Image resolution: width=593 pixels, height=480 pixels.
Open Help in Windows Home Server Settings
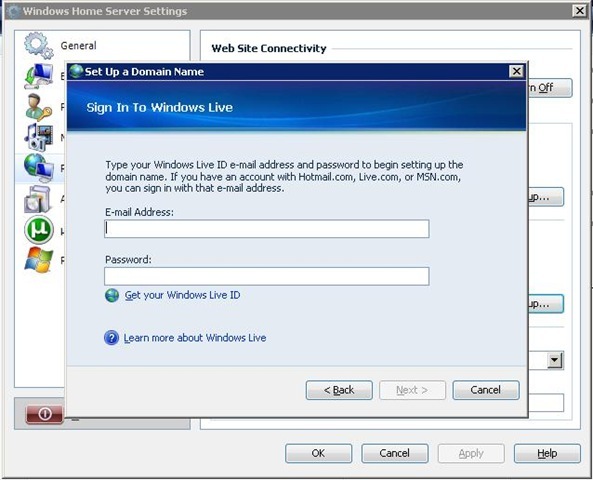coord(547,453)
